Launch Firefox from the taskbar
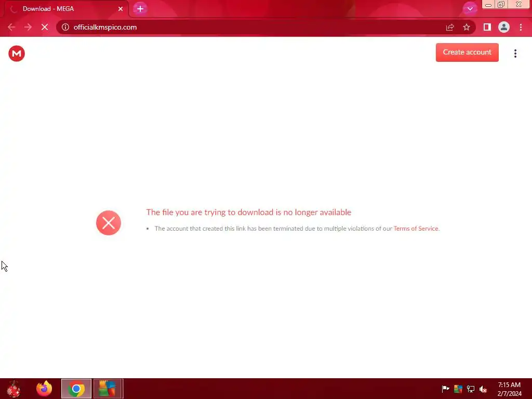 tap(44, 389)
